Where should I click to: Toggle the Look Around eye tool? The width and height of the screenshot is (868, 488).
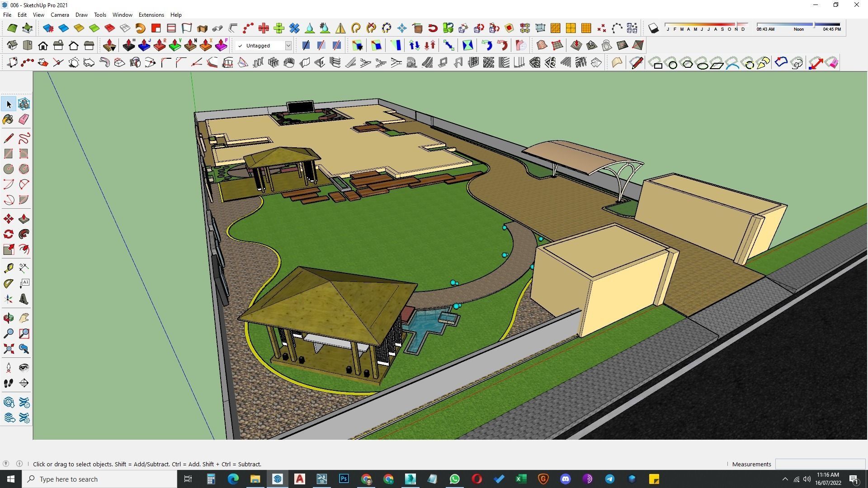click(x=24, y=367)
